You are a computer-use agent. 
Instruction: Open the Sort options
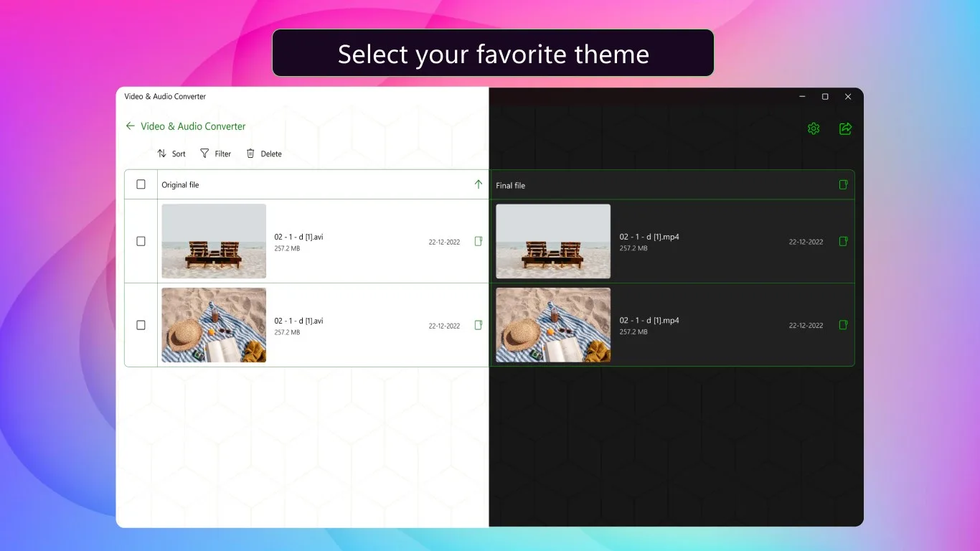pyautogui.click(x=171, y=154)
